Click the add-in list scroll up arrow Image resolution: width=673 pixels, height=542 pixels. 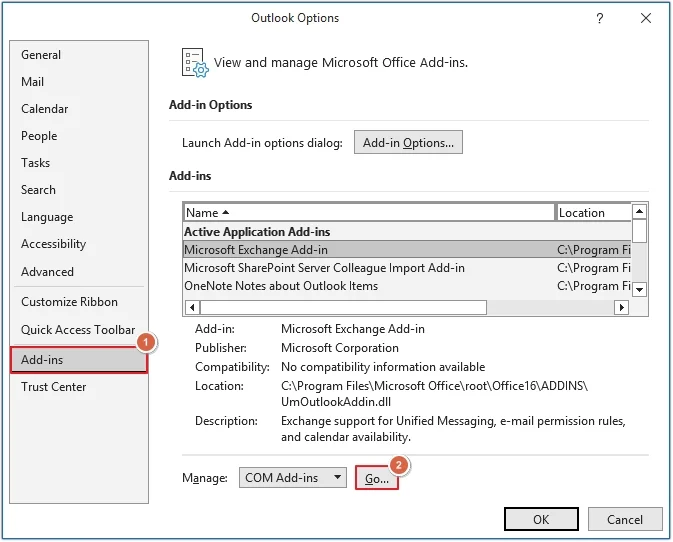point(639,211)
